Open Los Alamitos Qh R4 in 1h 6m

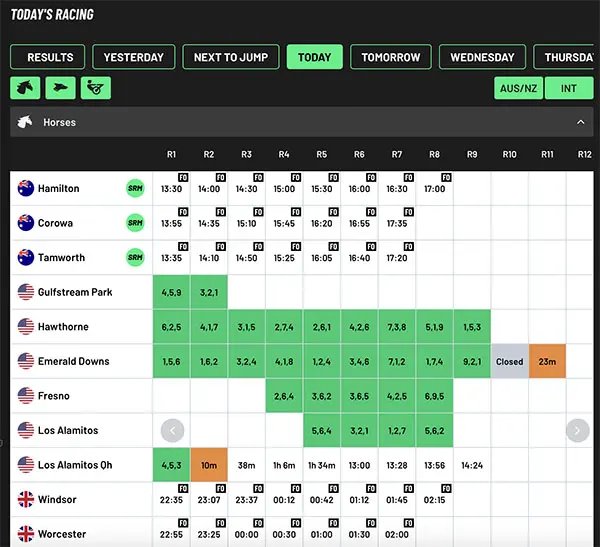[x=284, y=465]
